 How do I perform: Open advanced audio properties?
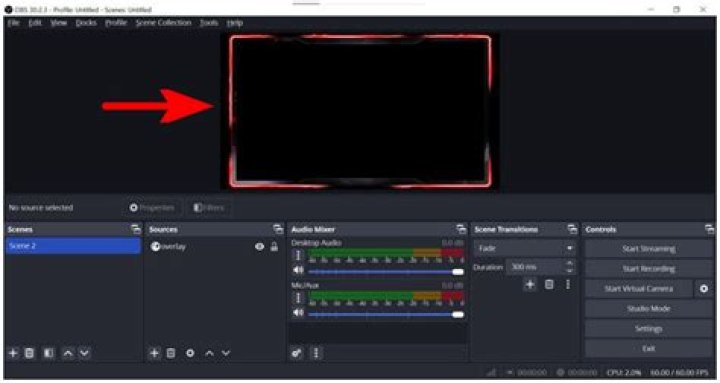click(x=297, y=353)
